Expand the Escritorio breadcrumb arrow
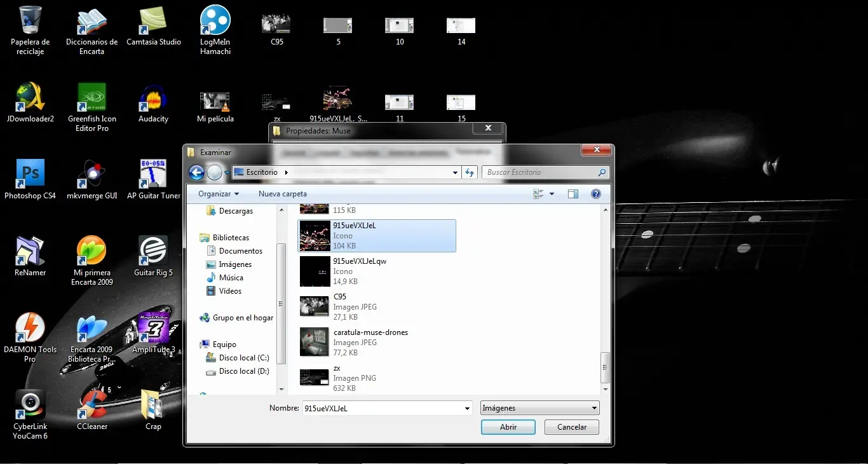 coord(286,172)
